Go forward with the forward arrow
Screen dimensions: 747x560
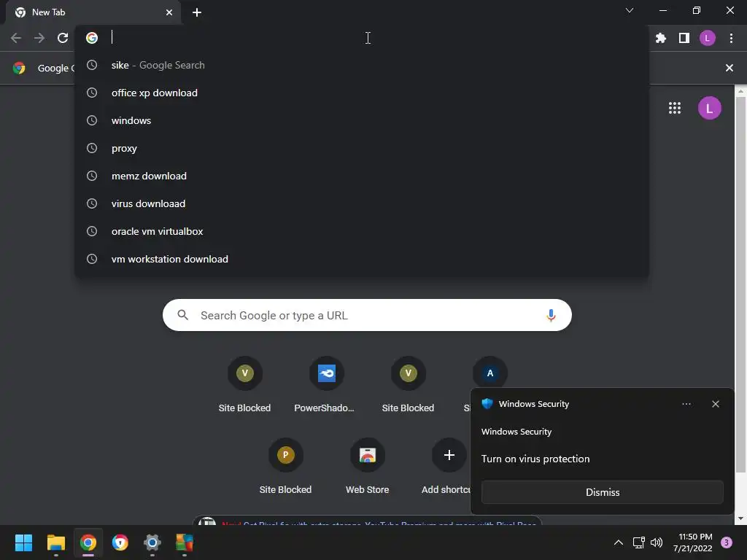39,38
